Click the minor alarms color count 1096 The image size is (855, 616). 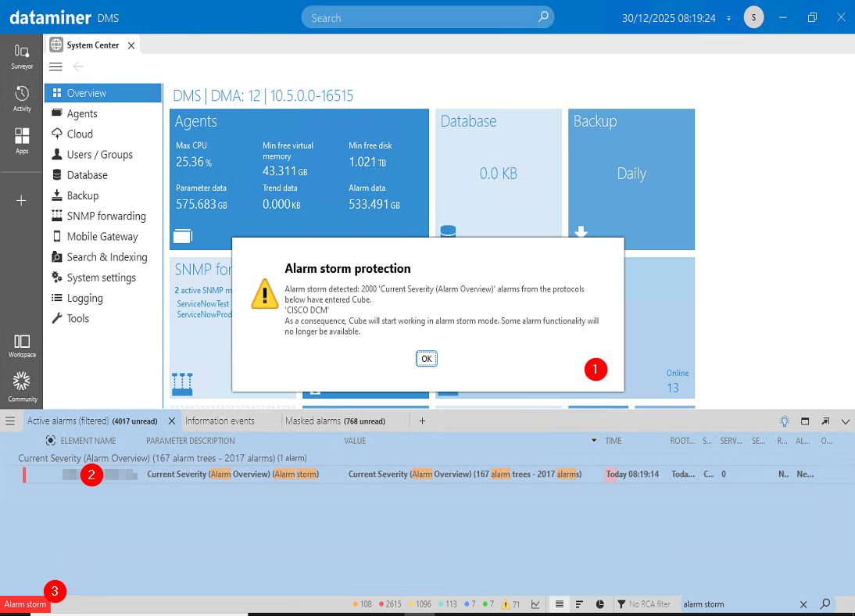tap(419, 604)
